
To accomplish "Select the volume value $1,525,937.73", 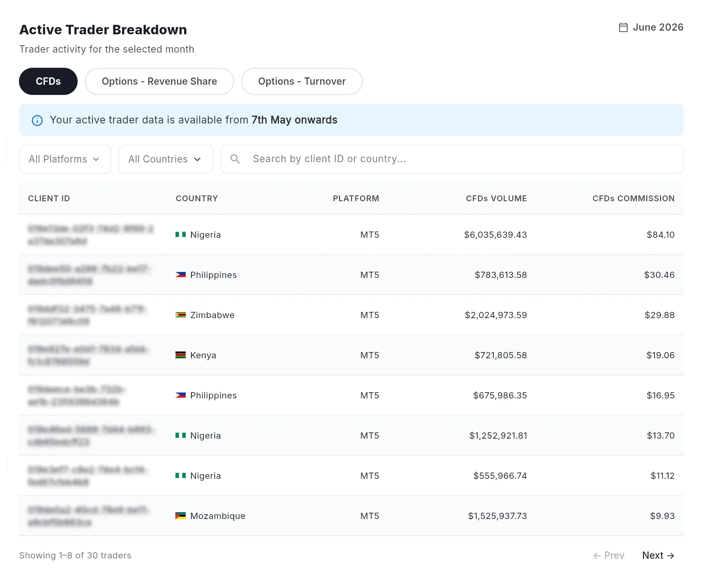I will [x=498, y=516].
